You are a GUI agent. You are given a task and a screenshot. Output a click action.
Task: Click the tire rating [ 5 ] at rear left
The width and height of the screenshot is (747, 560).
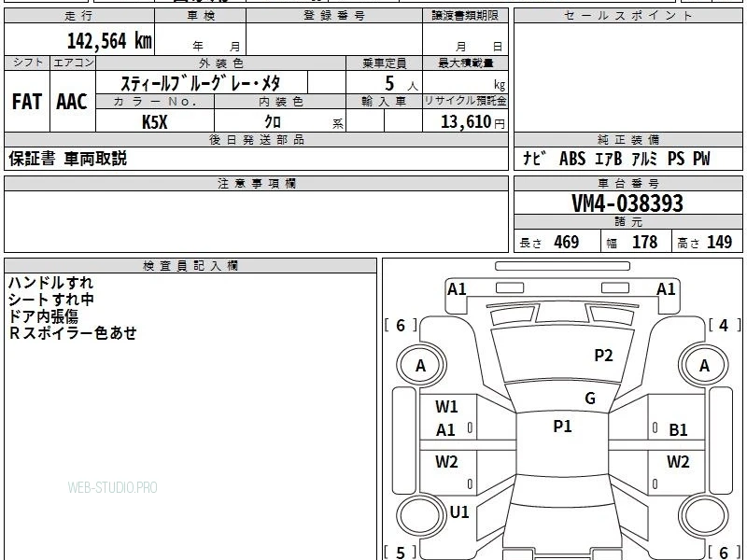point(401,553)
